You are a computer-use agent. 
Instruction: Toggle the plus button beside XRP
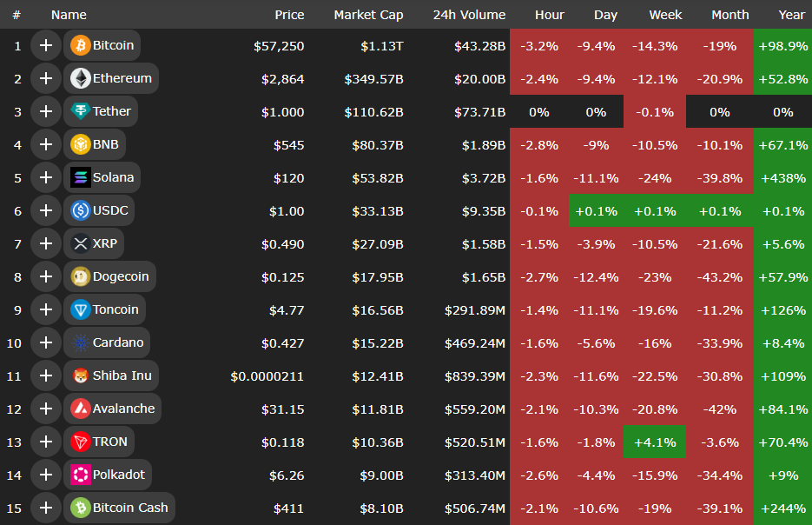pos(45,243)
